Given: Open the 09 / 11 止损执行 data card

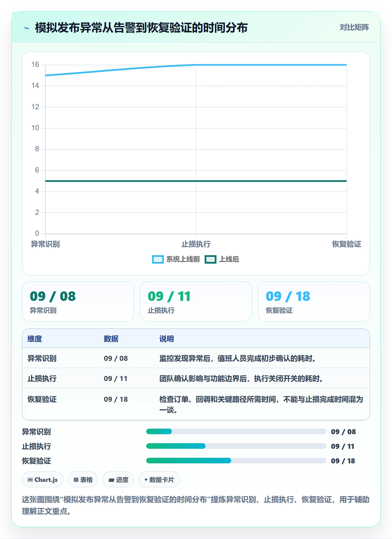Looking at the screenshot, I should 196,301.
